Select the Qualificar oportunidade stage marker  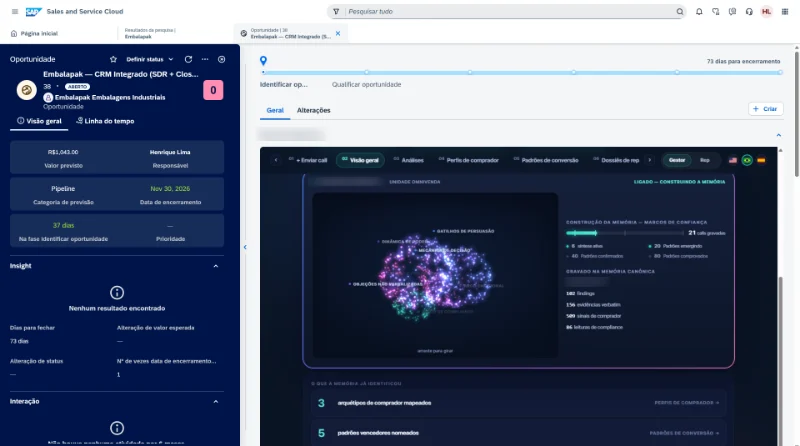tap(367, 72)
